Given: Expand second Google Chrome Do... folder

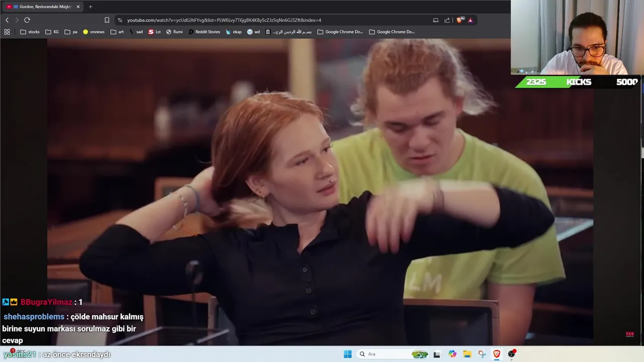Looking at the screenshot, I should 392,32.
